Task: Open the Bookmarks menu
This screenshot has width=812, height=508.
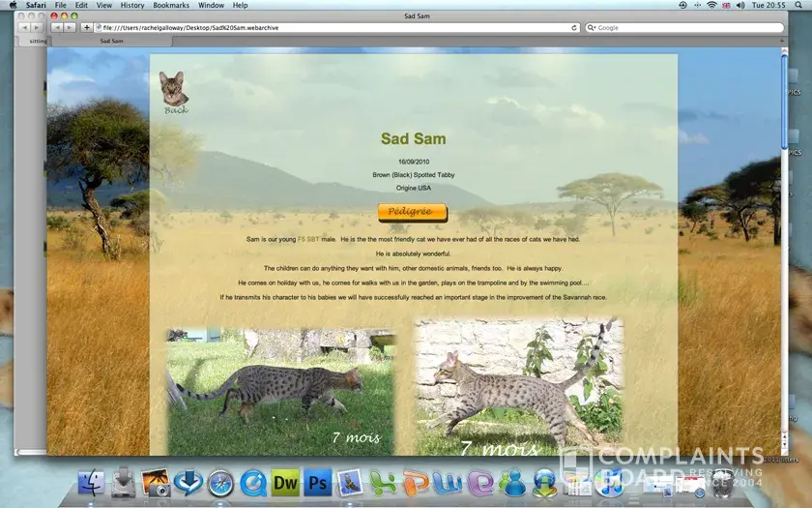Action: point(170,5)
